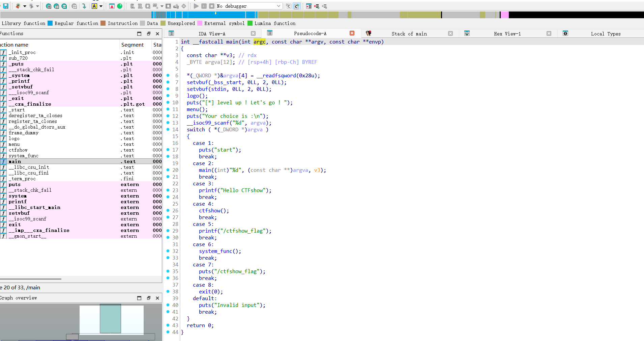This screenshot has width=644, height=341.
Task: Click the green circle toolbar icon
Action: click(x=120, y=6)
